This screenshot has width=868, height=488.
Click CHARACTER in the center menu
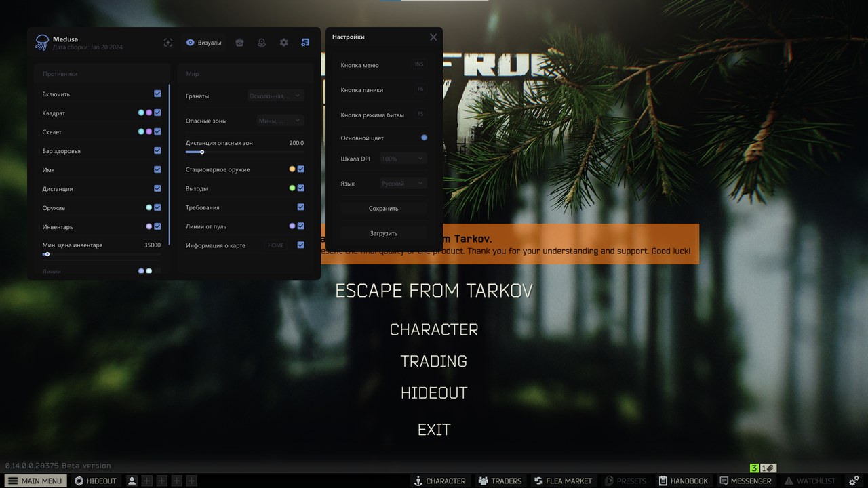tap(434, 329)
